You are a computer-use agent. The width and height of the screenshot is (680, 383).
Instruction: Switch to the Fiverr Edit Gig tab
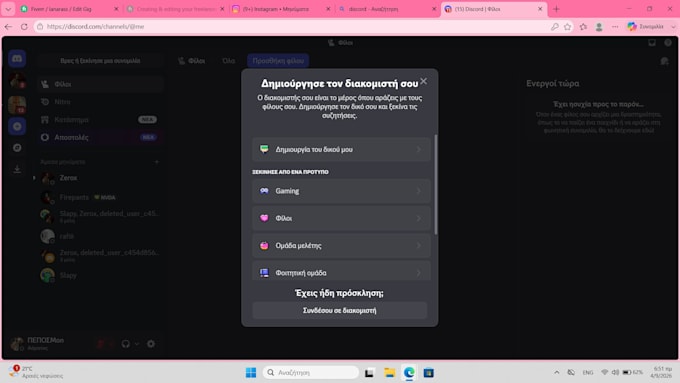[70, 9]
